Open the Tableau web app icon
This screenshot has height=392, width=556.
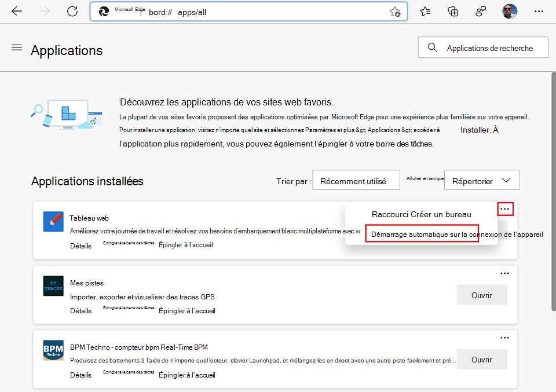[53, 222]
